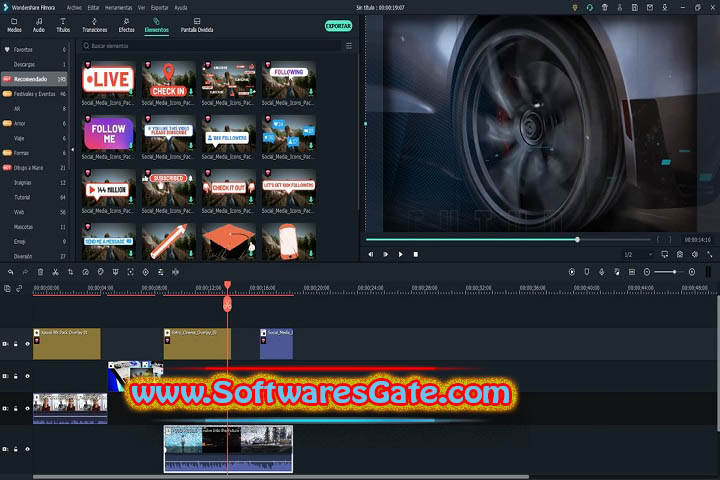720x480 pixels.
Task: Switch to the Medios tab
Action: (14, 25)
